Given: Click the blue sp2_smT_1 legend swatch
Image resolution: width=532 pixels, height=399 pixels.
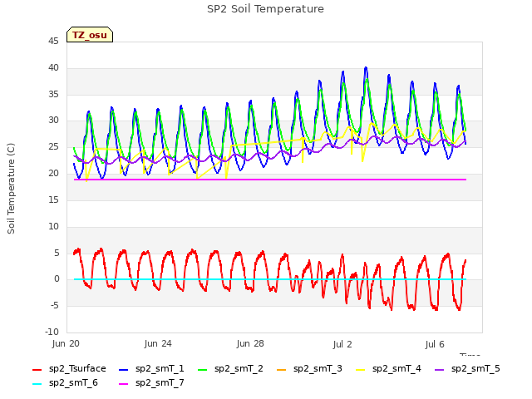Looking at the screenshot, I should [124, 369].
